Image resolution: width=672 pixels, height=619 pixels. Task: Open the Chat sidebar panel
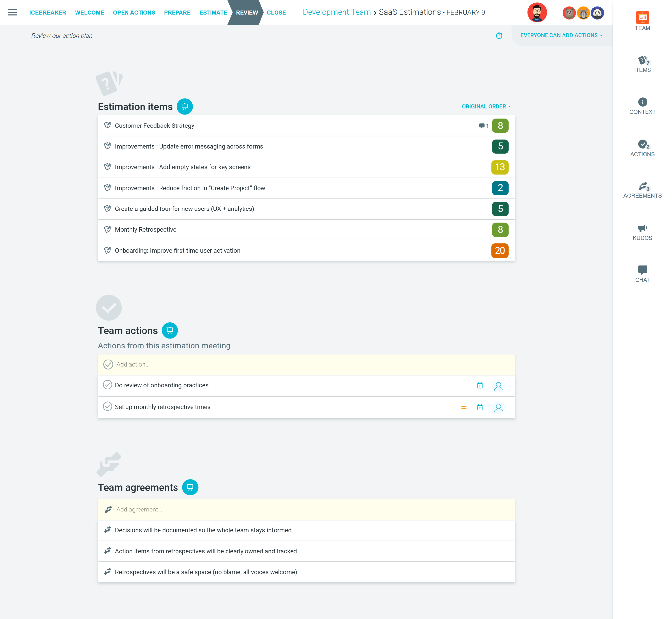642,274
